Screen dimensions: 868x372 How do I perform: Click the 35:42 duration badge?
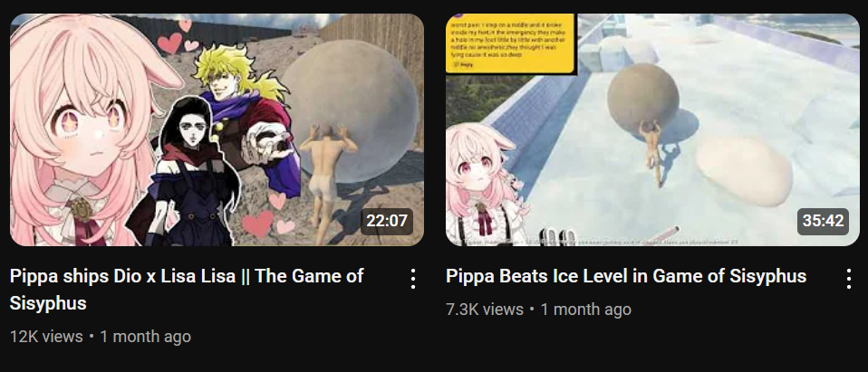pos(824,221)
